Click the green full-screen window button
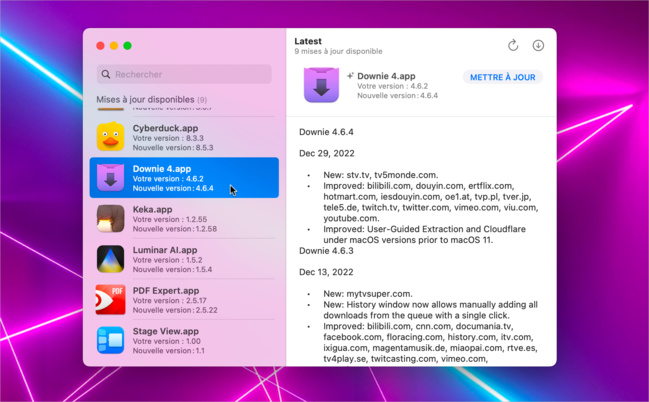This screenshot has width=649, height=402. pyautogui.click(x=127, y=46)
